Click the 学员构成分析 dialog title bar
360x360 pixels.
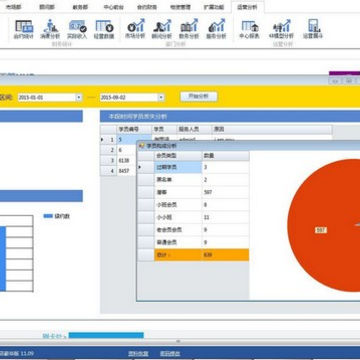[248, 146]
